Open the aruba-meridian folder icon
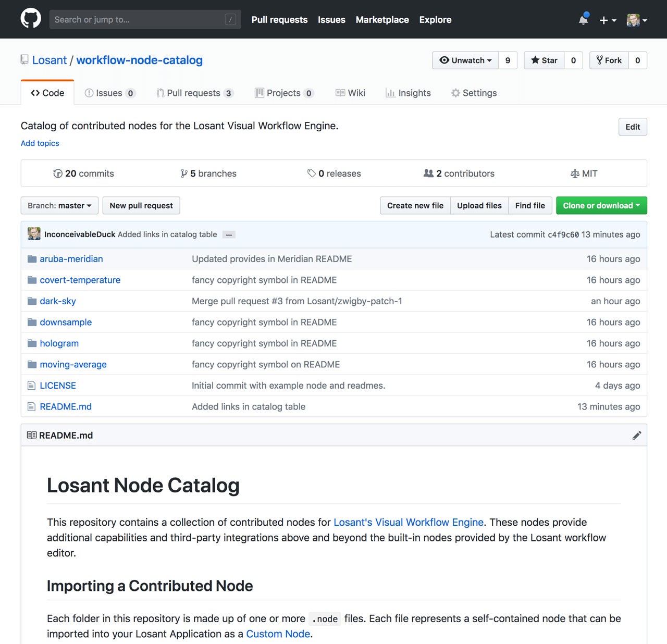 [x=32, y=258]
